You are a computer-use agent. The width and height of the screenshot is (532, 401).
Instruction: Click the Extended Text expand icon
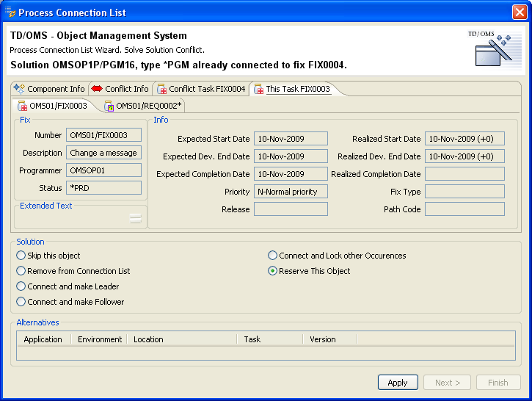tap(135, 217)
